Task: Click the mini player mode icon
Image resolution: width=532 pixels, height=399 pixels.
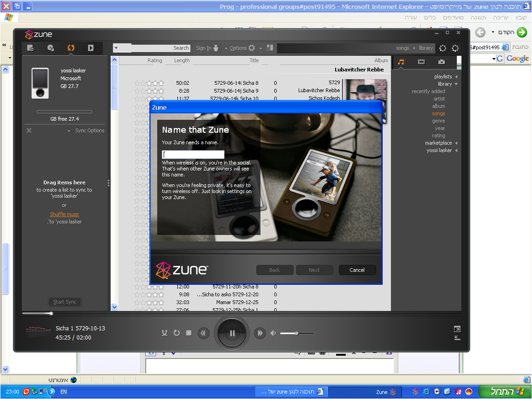Action: tap(457, 338)
